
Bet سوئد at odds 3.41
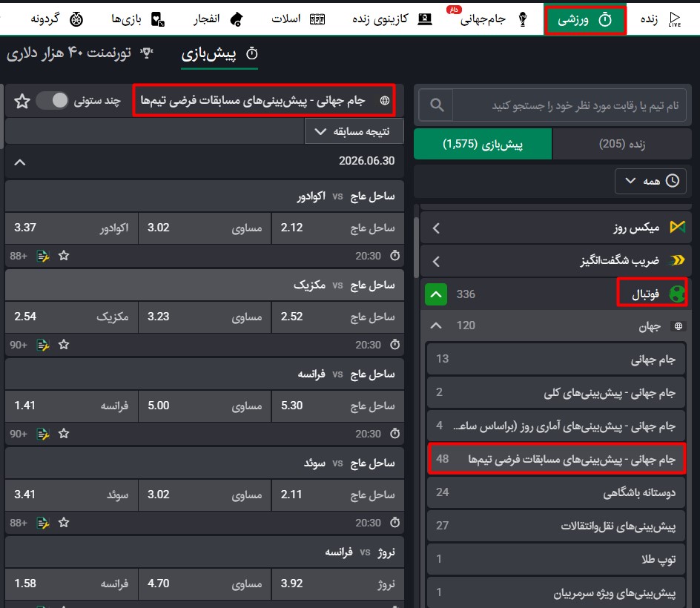click(71, 495)
